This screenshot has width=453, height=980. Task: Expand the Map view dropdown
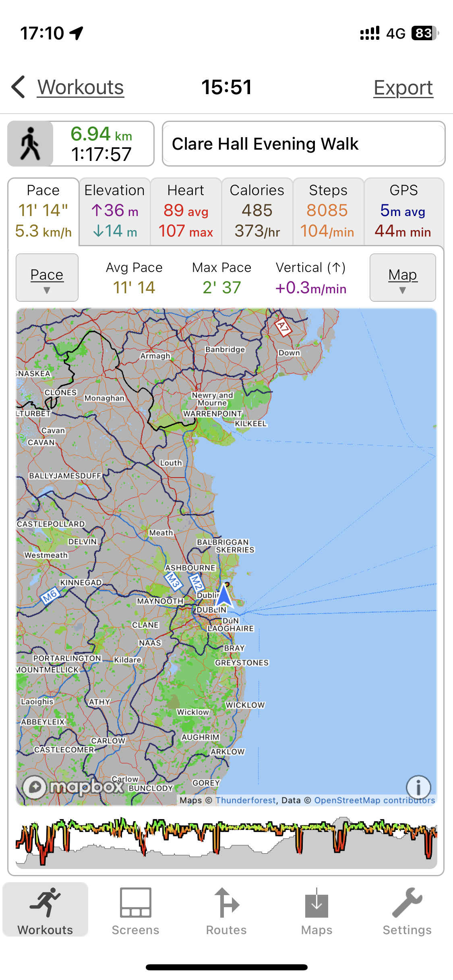point(403,278)
